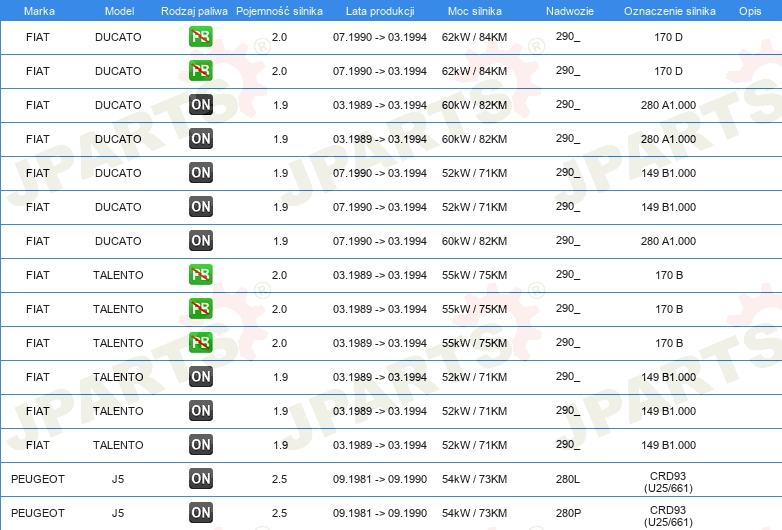Viewport: 782px width, 530px height.
Task: Click the Moc silnika column header
Action: [474, 11]
